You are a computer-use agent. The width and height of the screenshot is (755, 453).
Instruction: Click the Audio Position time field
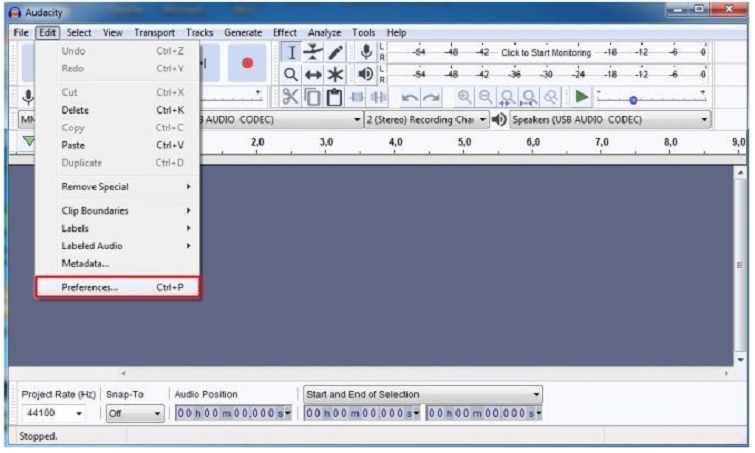tap(232, 413)
